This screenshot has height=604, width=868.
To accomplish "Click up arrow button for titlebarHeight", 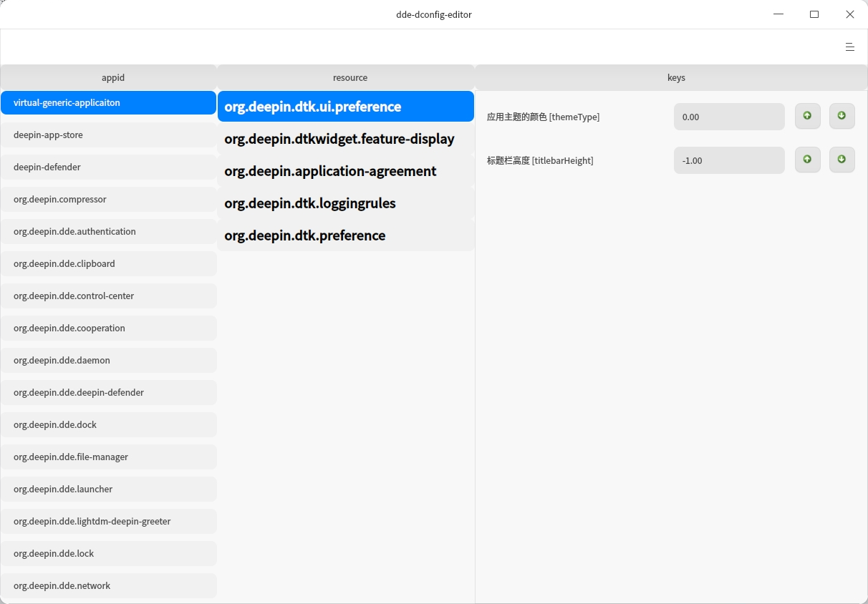I will point(808,160).
